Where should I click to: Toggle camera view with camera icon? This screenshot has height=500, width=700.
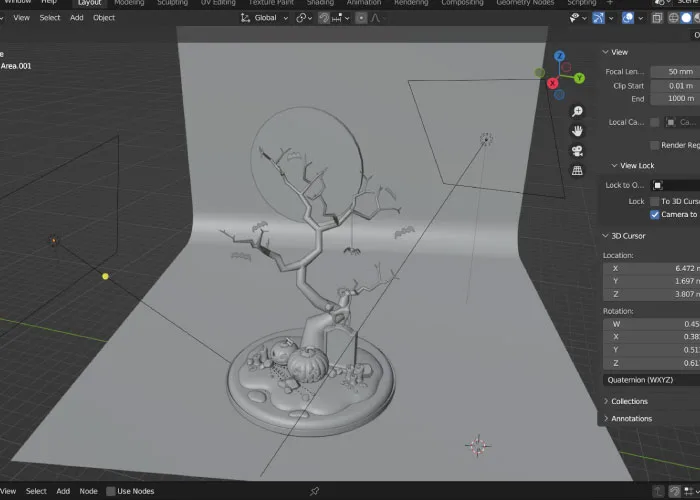pyautogui.click(x=577, y=151)
